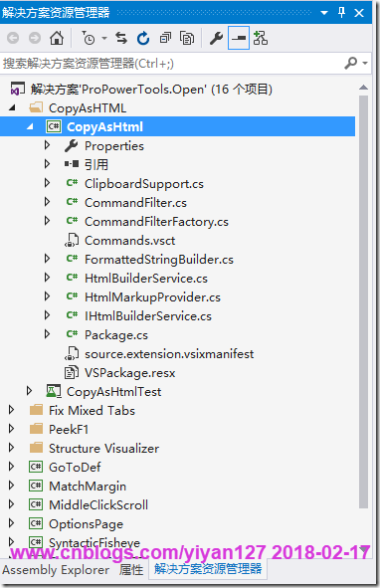
Task: Expand the Fix Mixed Tabs folder
Action: [12, 410]
